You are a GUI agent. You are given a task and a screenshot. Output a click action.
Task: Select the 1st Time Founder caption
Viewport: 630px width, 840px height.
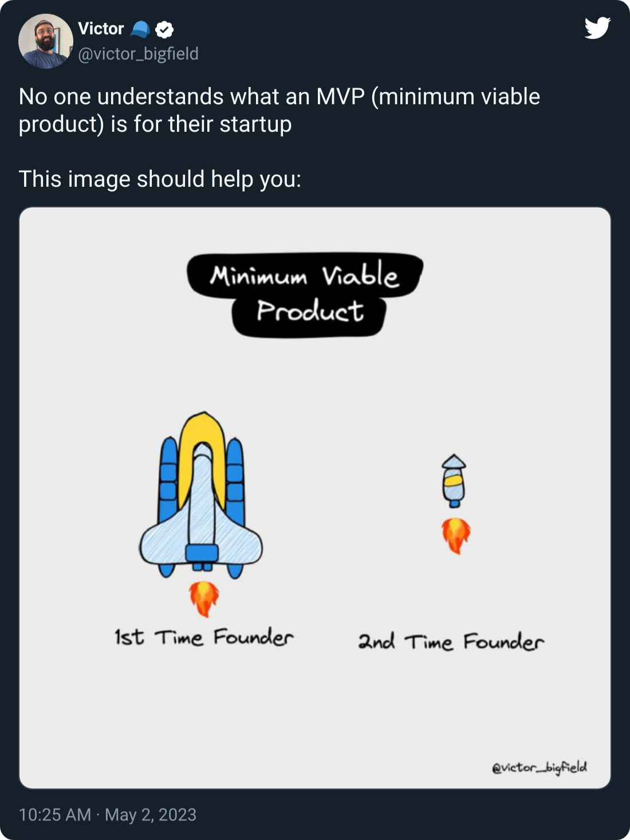click(204, 637)
